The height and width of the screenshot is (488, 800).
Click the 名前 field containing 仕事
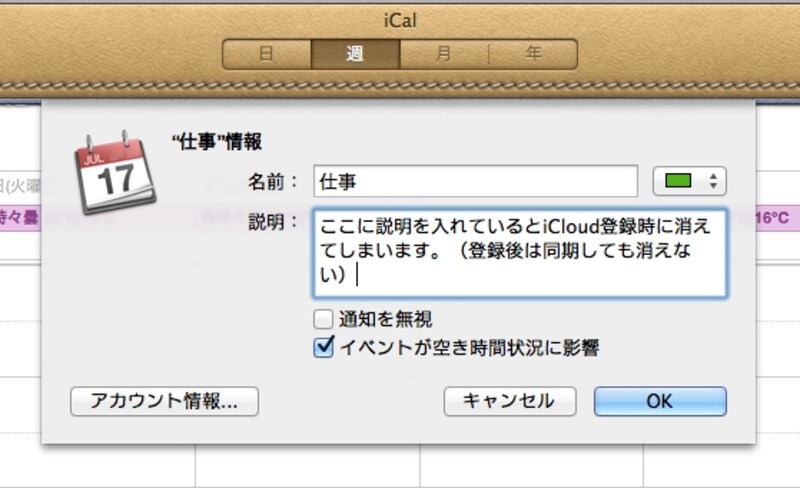point(476,181)
